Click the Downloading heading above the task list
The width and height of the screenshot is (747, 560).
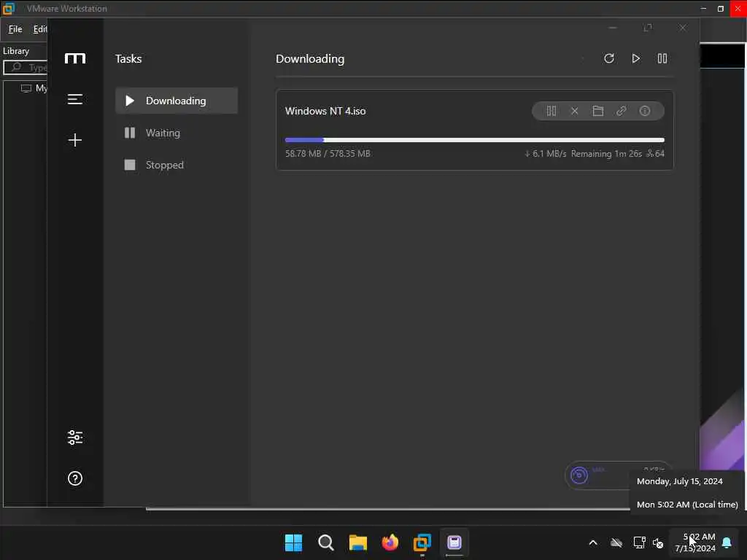click(x=310, y=58)
